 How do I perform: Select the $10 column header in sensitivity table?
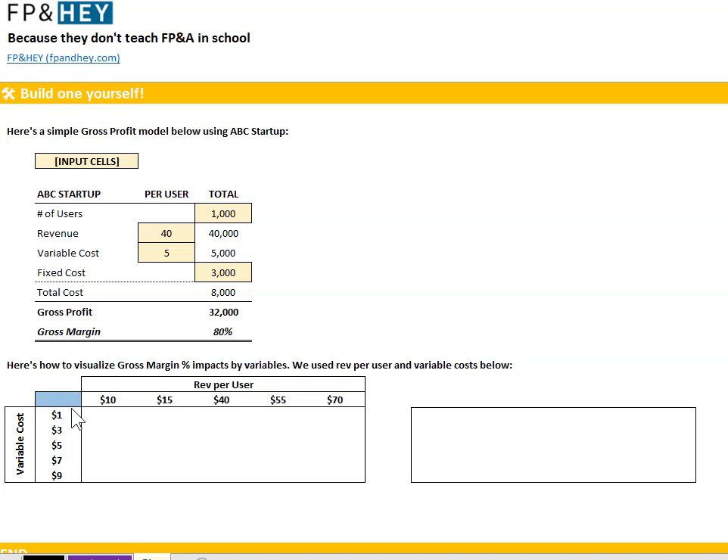[107, 400]
